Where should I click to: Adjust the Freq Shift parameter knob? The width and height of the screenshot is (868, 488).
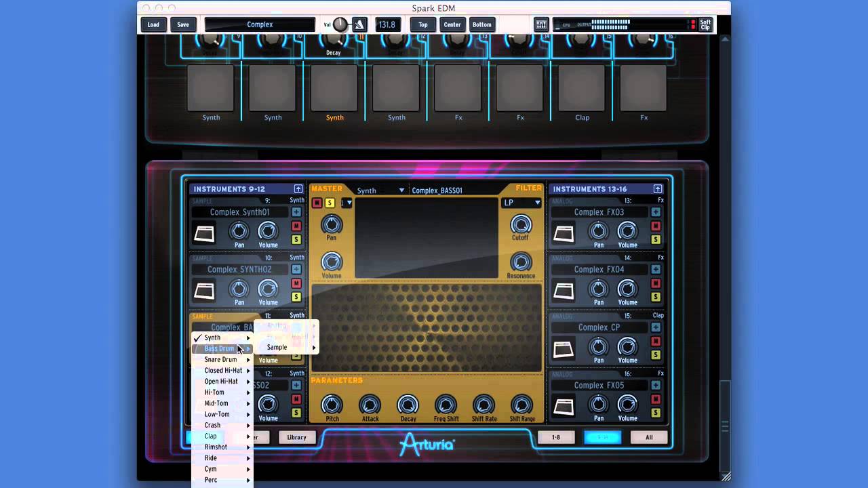pos(446,405)
